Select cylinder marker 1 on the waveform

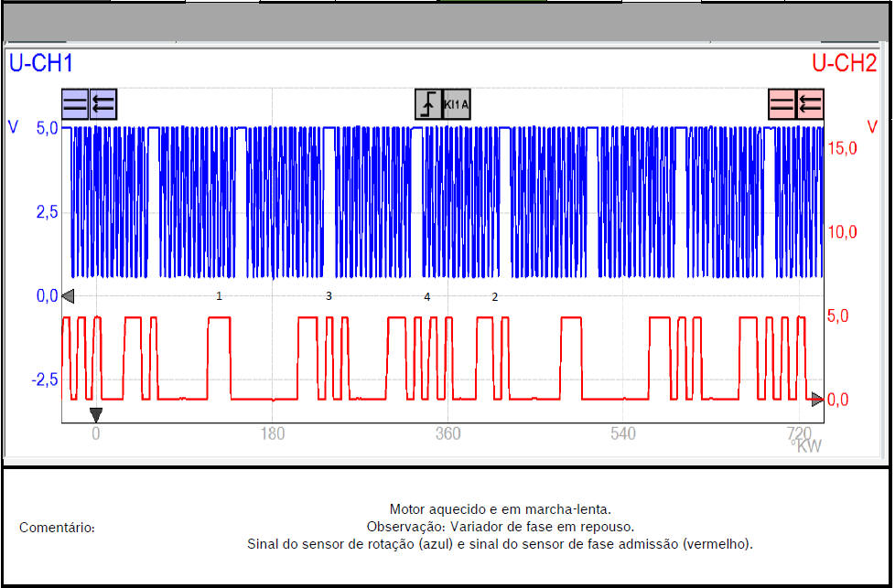click(x=219, y=296)
